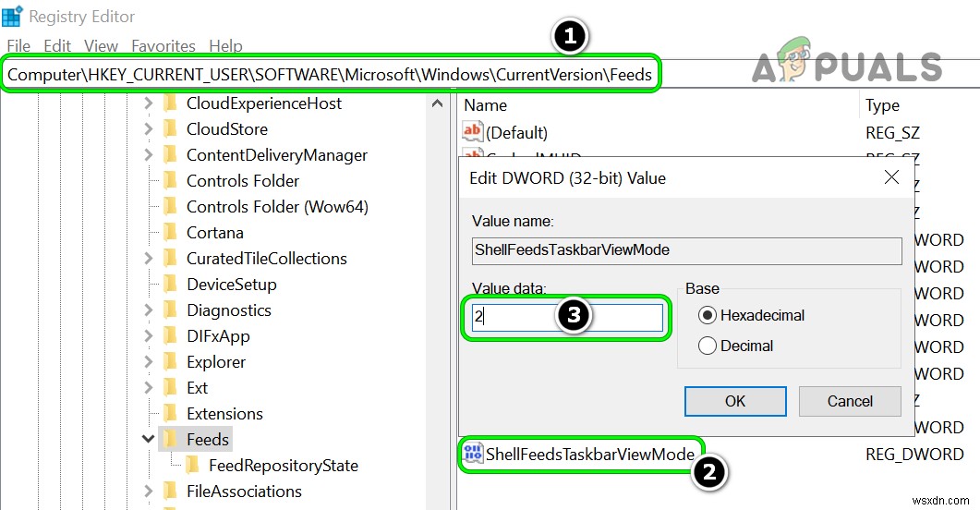The image size is (980, 510).
Task: Click the Controls Folder (Wow64) folder icon
Action: click(x=169, y=206)
